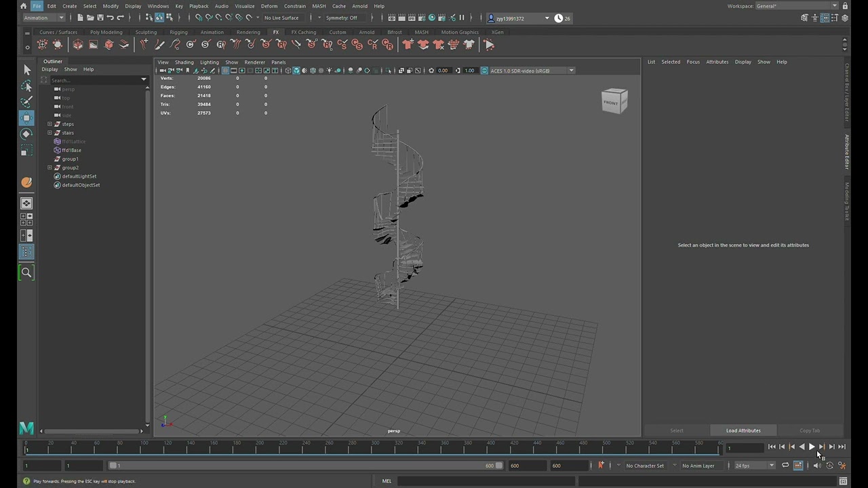Open the Workspace General dropdown

coord(797,6)
